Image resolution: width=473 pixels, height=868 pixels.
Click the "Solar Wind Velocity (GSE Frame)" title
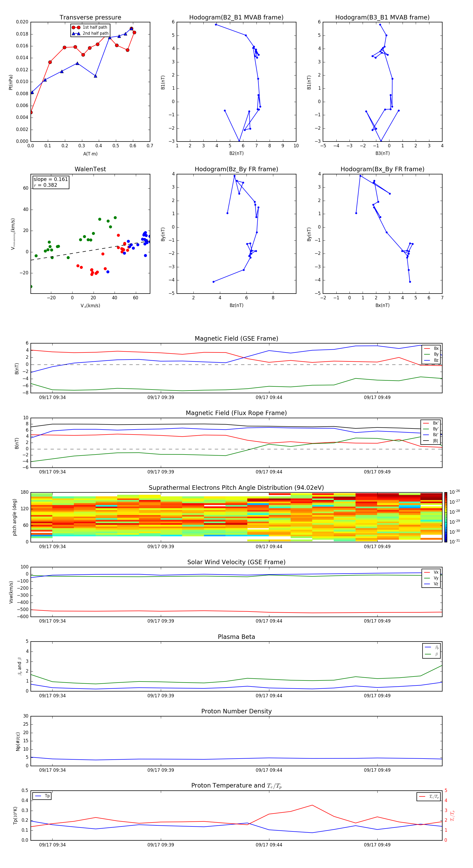click(x=236, y=562)
